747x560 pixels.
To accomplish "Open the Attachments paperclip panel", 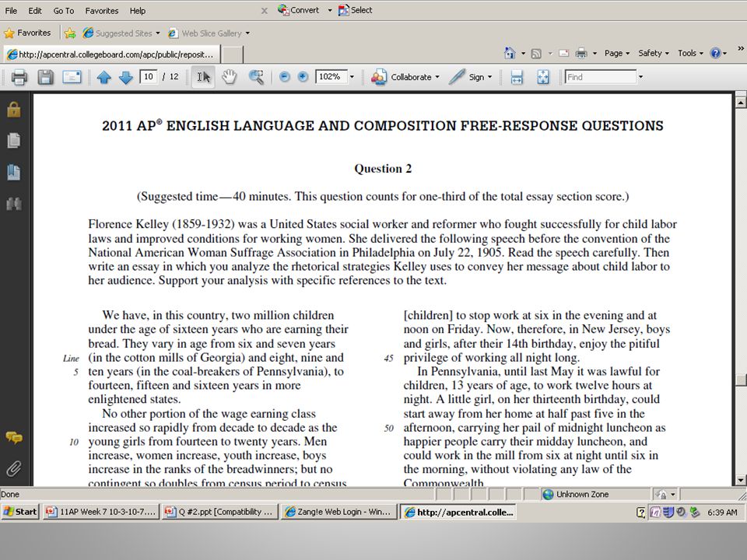I will point(14,468).
